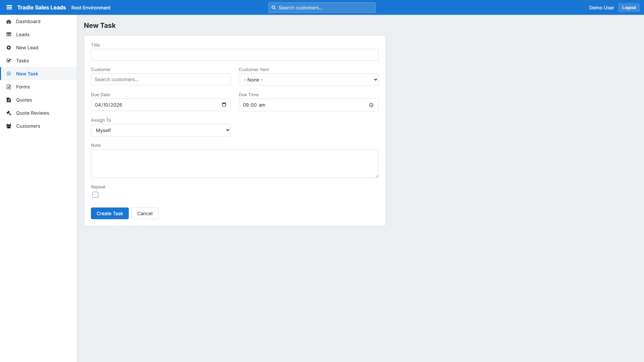644x362 pixels.
Task: Click the Tradie Sales Leads brand link
Action: 42,7
